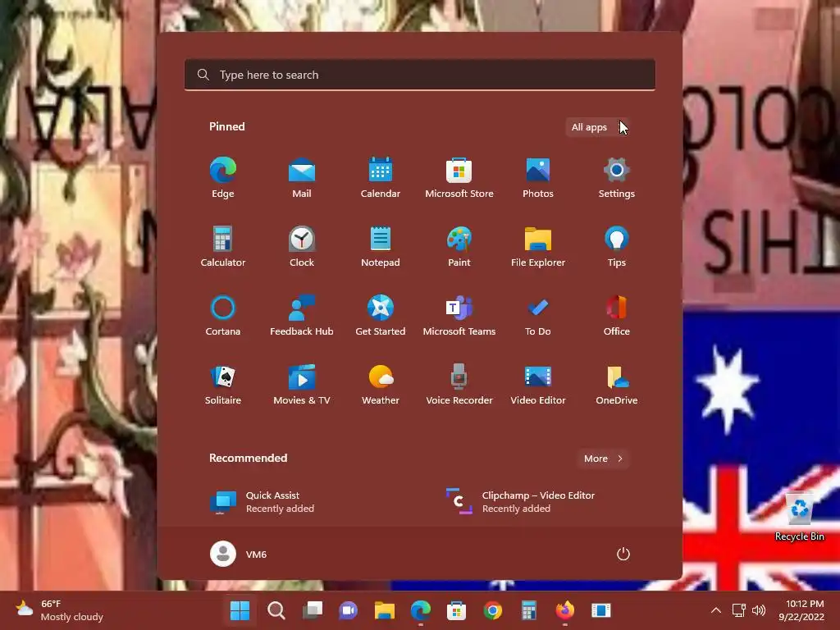The width and height of the screenshot is (840, 630).
Task: Open Video Editor
Action: [x=538, y=385]
